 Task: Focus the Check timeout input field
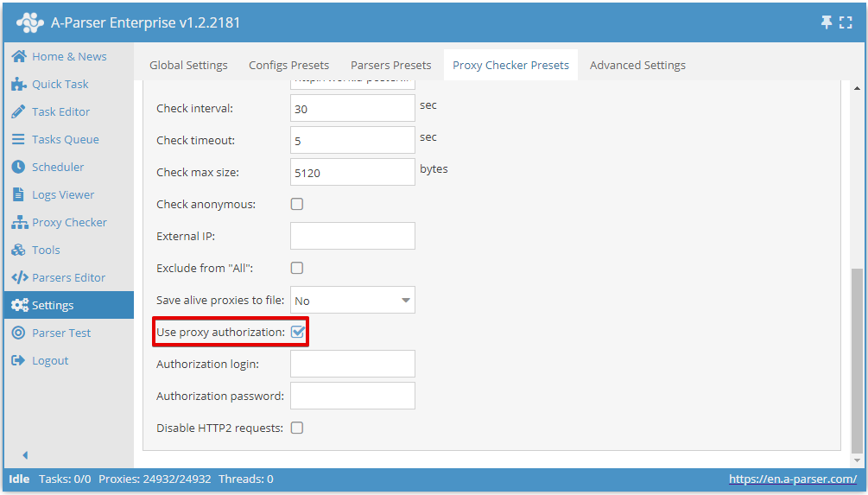(352, 140)
